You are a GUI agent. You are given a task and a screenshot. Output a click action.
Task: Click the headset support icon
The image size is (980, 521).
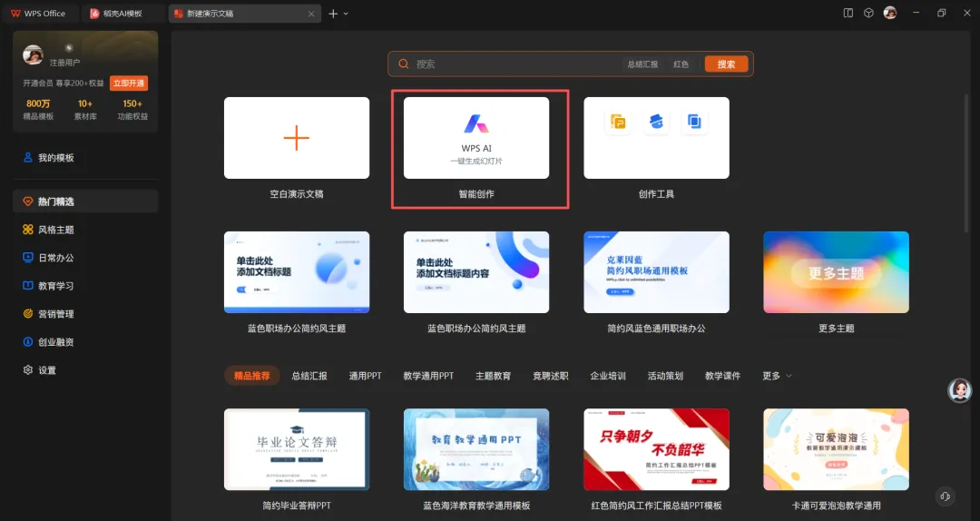(945, 496)
